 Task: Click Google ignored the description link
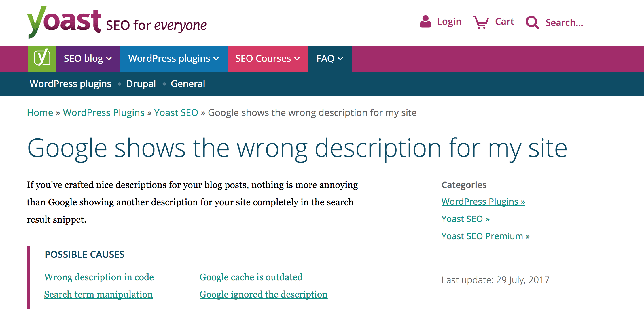(263, 294)
